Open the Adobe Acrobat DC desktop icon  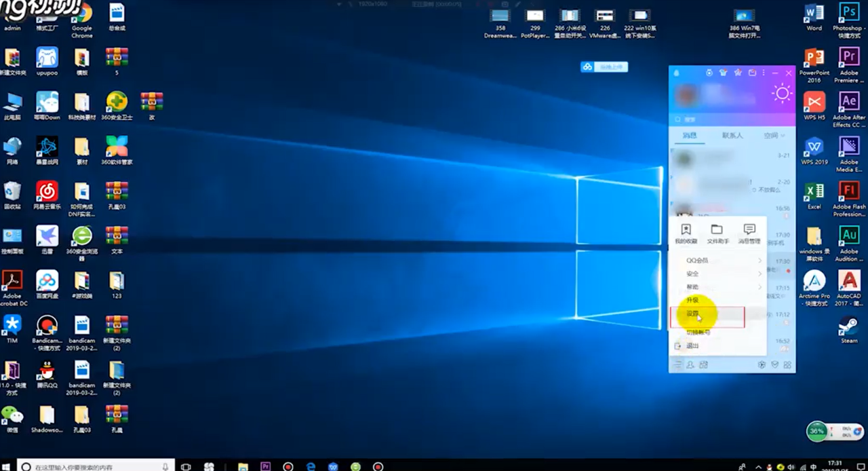[12, 288]
